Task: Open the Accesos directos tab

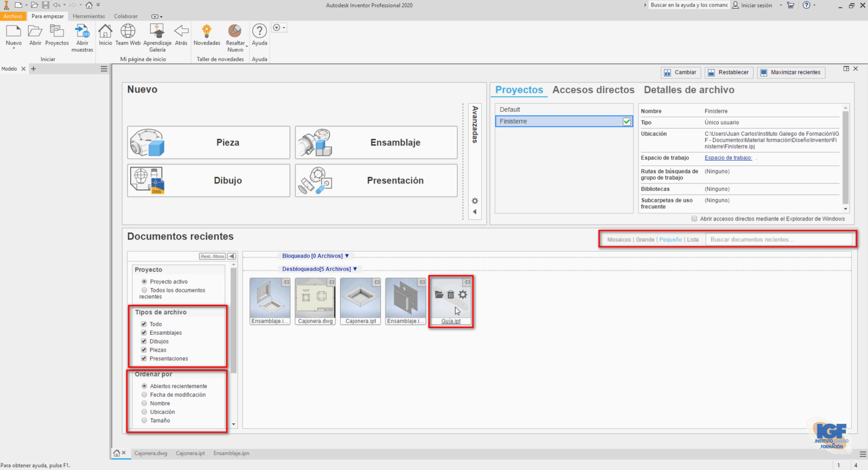Action: pyautogui.click(x=593, y=90)
